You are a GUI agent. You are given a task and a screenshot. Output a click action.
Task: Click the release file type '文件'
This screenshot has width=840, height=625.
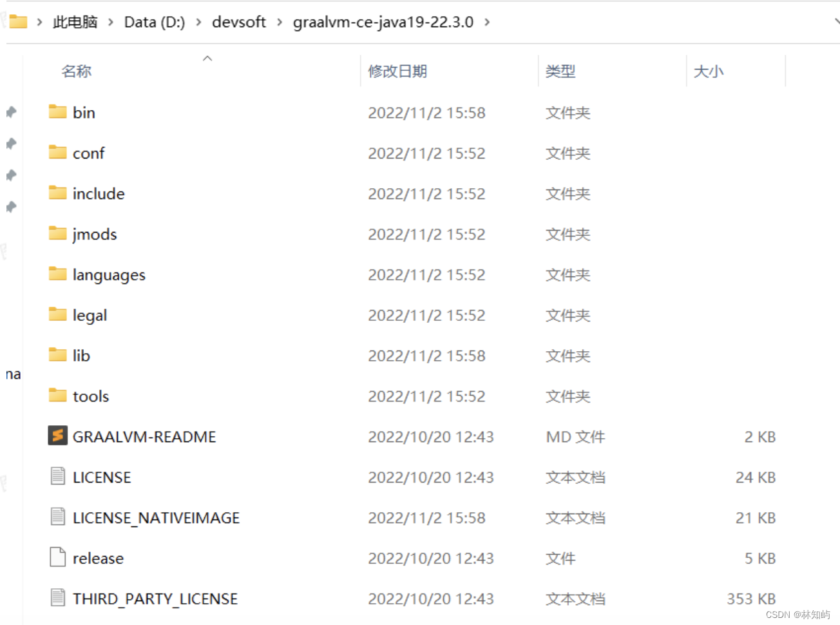pos(560,559)
